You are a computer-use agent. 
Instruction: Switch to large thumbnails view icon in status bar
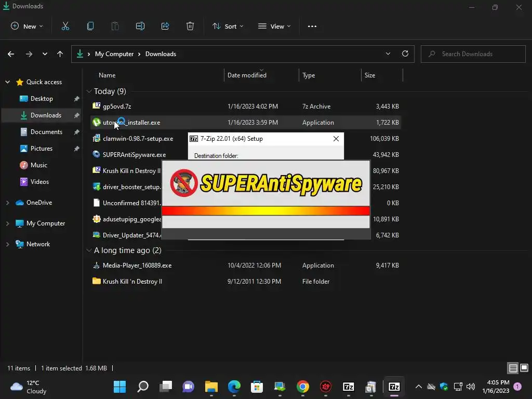pyautogui.click(x=524, y=368)
